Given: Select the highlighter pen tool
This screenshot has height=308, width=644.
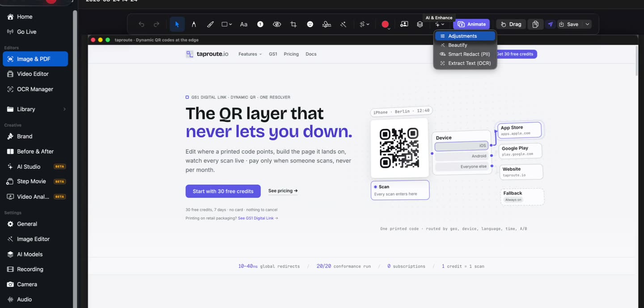Looking at the screenshot, I should tap(210, 24).
